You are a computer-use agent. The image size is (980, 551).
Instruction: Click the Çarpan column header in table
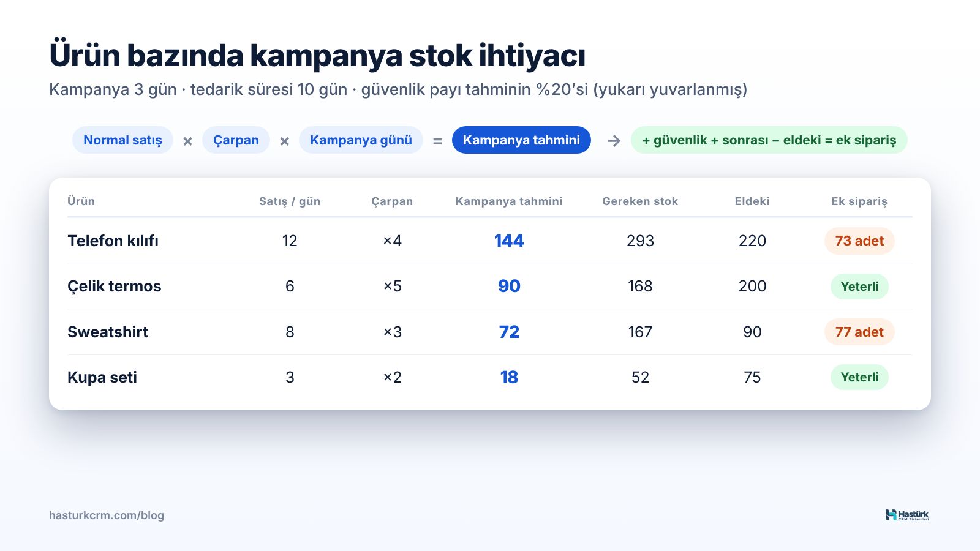392,201
